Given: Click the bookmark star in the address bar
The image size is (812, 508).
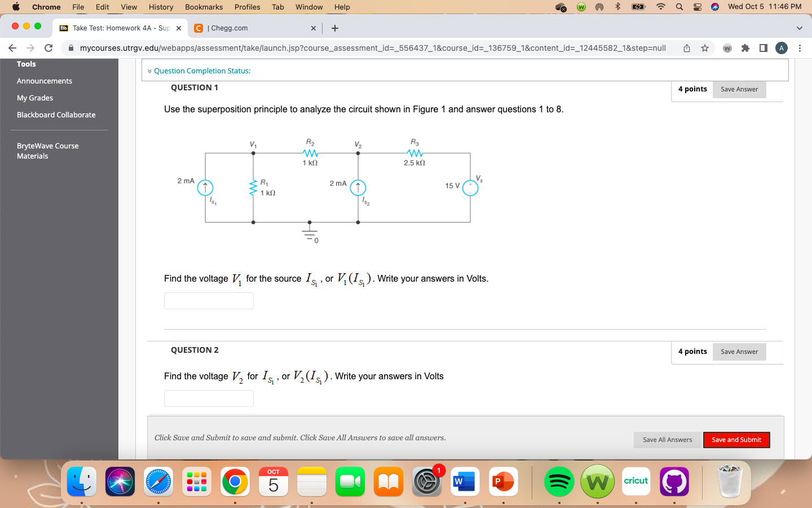Looking at the screenshot, I should (705, 48).
